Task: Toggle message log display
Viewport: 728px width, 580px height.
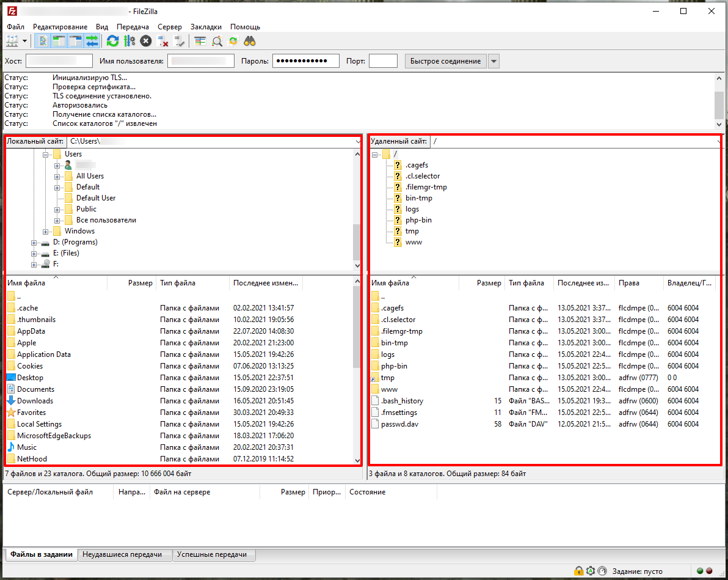Action: (43, 41)
